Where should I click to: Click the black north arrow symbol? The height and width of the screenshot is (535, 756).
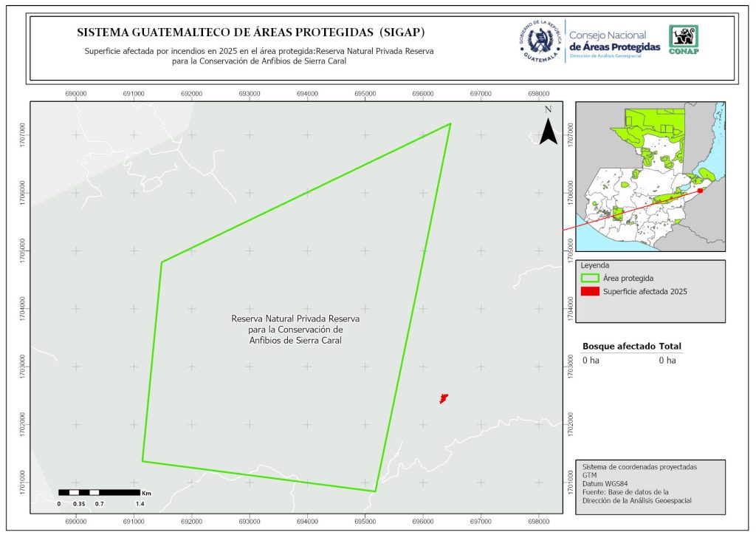click(547, 129)
